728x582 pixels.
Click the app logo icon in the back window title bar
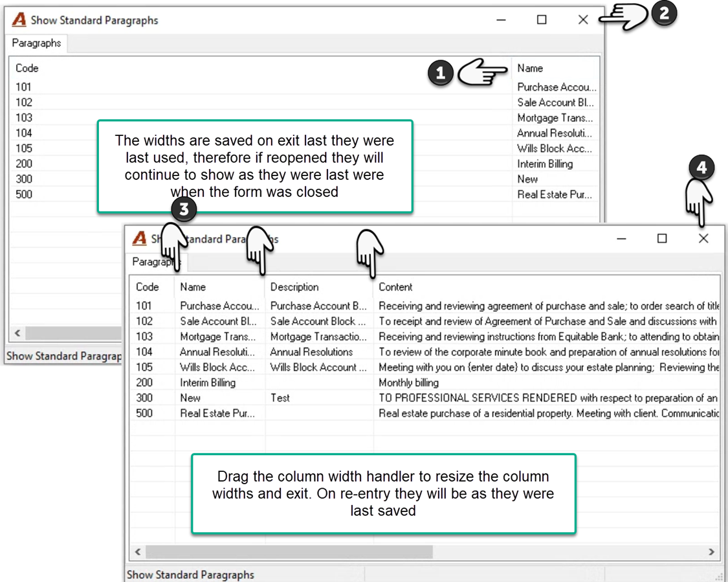point(19,20)
